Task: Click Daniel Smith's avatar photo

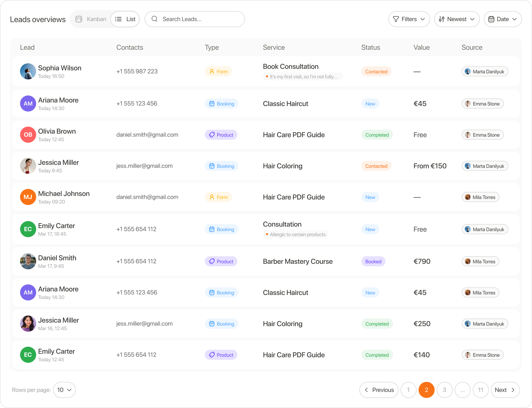Action: pyautogui.click(x=28, y=261)
